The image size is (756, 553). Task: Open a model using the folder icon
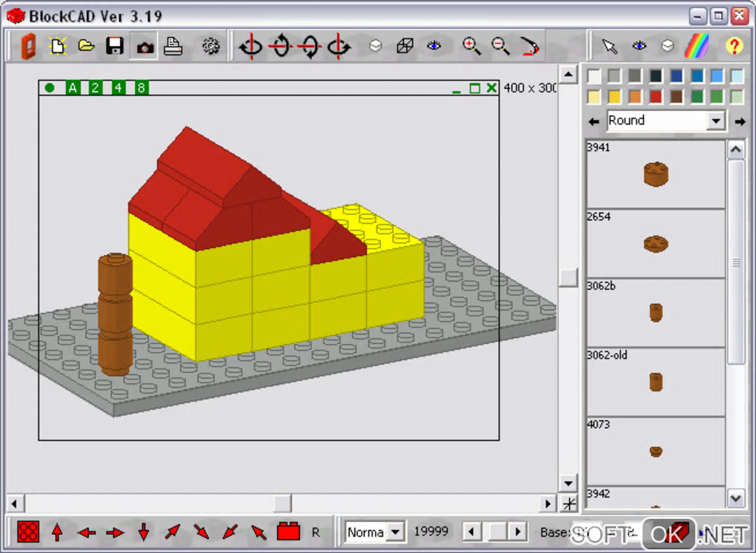(87, 46)
